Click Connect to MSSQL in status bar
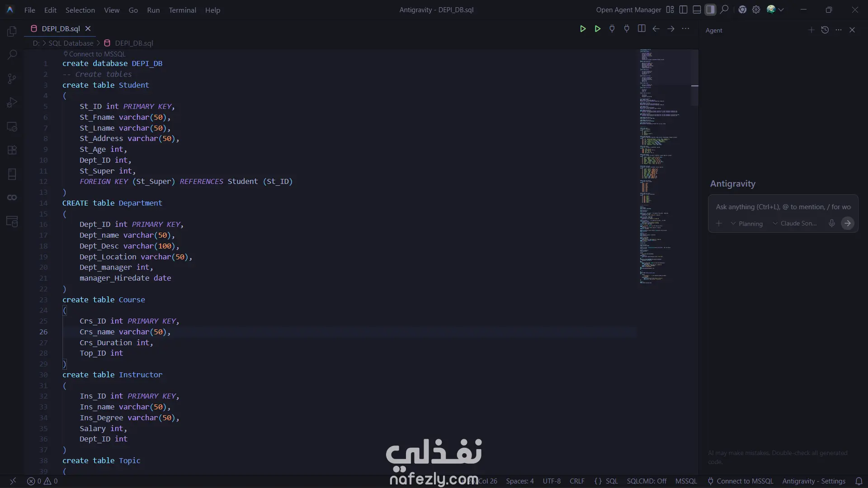 (x=740, y=481)
